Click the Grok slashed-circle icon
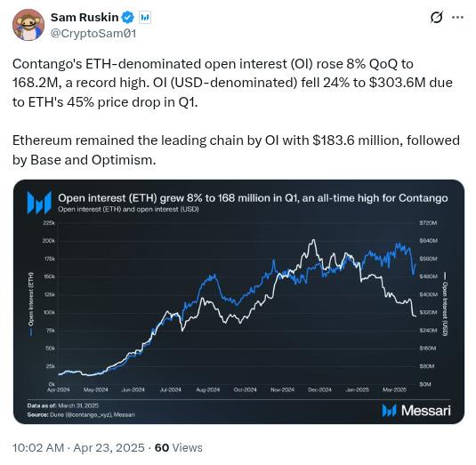The image size is (476, 465). [437, 17]
